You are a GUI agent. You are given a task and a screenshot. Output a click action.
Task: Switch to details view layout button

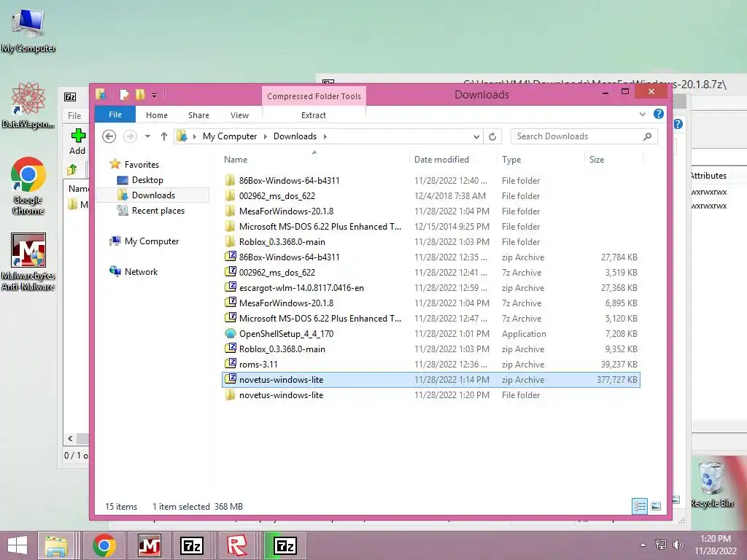(639, 506)
